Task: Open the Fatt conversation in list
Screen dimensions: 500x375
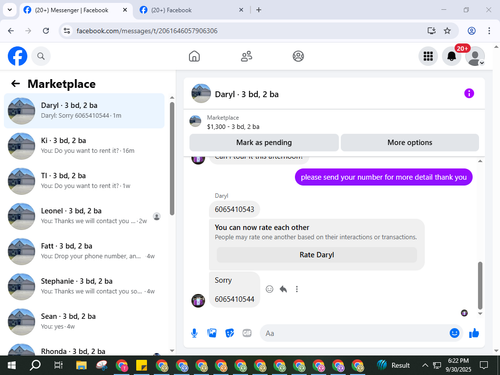Action: pyautogui.click(x=84, y=251)
